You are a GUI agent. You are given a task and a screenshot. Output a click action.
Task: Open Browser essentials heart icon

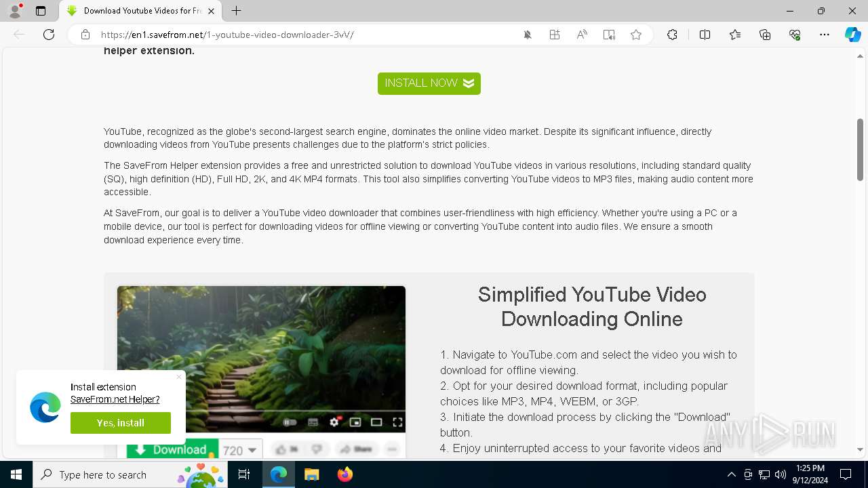[795, 35]
